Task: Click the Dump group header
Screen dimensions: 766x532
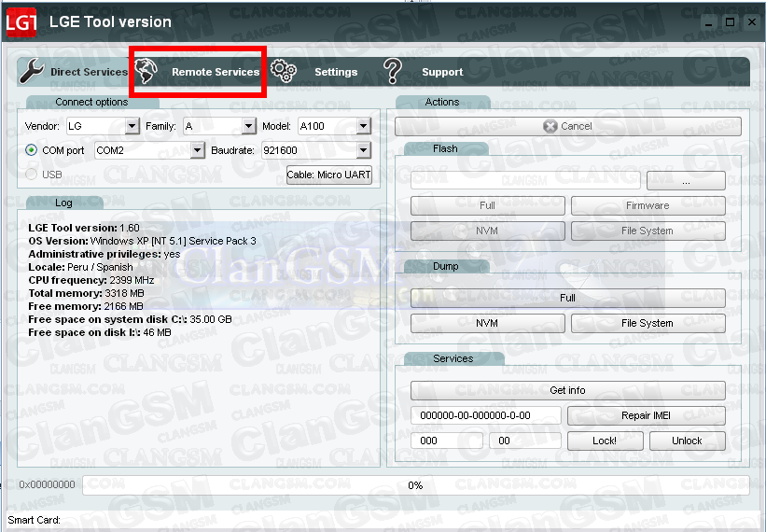Action: [x=446, y=266]
